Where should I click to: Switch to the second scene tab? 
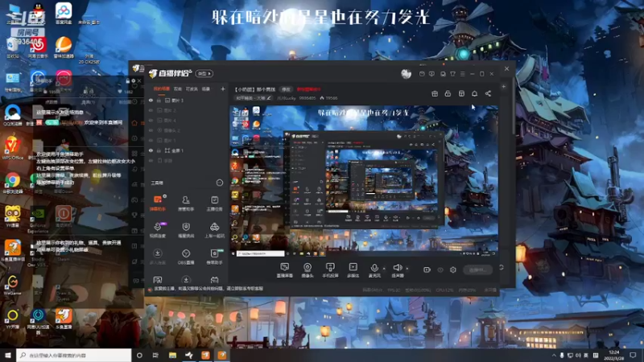[178, 88]
